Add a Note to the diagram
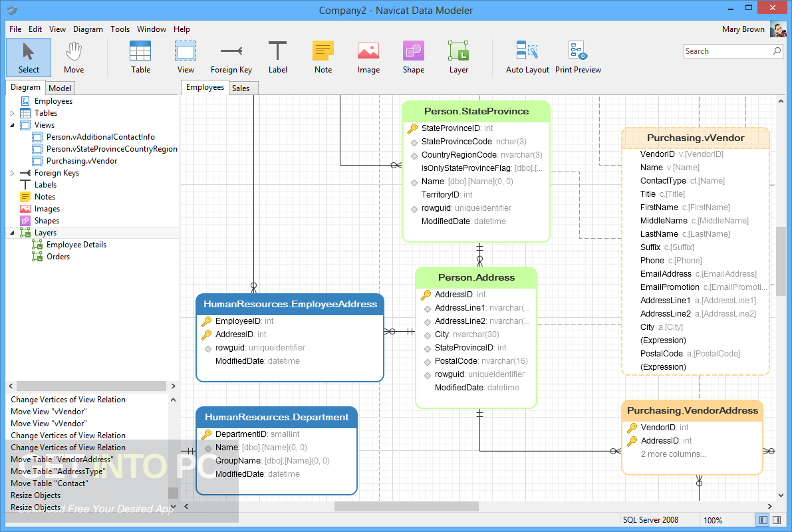Image resolution: width=792 pixels, height=532 pixels. 323,58
